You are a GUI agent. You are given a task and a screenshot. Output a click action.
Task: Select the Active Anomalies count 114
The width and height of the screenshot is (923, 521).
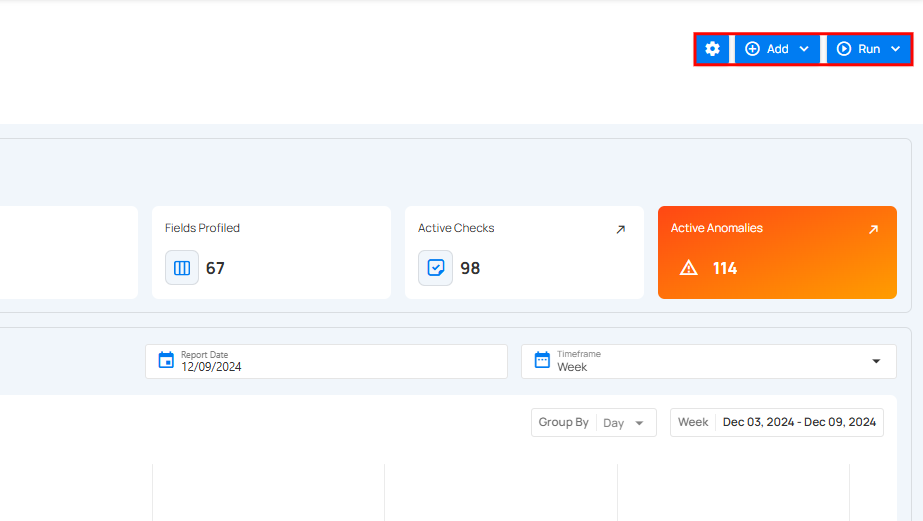tap(725, 268)
